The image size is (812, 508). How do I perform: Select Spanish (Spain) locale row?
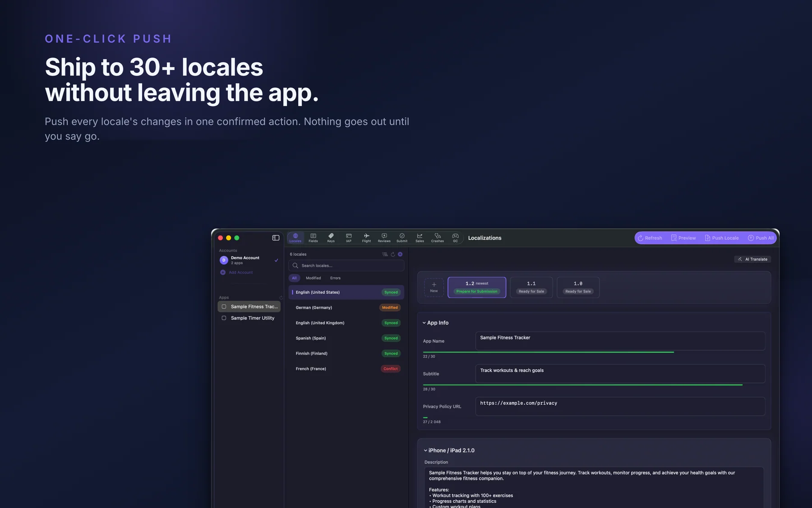coord(346,338)
